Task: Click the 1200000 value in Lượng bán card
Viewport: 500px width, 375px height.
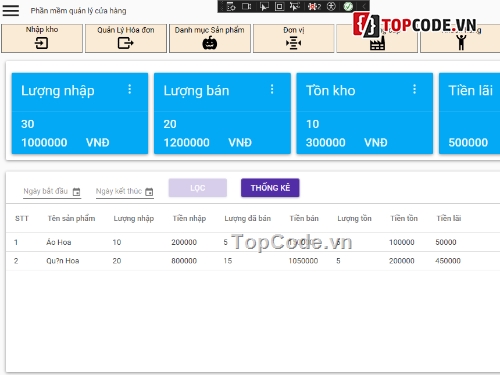Action: pos(187,143)
